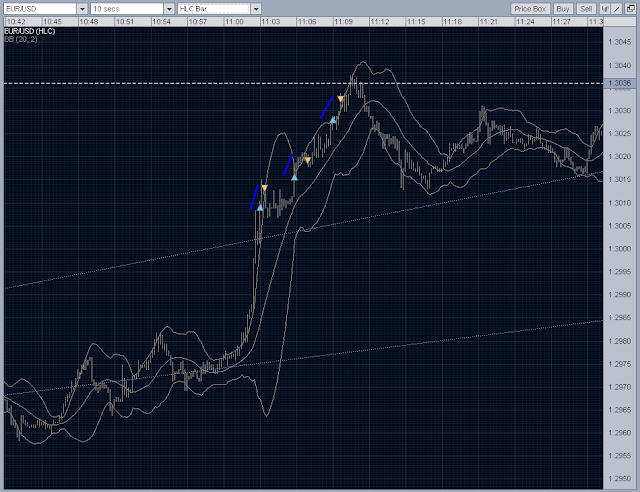Click the detach chart window icon
The image size is (640, 492).
coord(630,9)
